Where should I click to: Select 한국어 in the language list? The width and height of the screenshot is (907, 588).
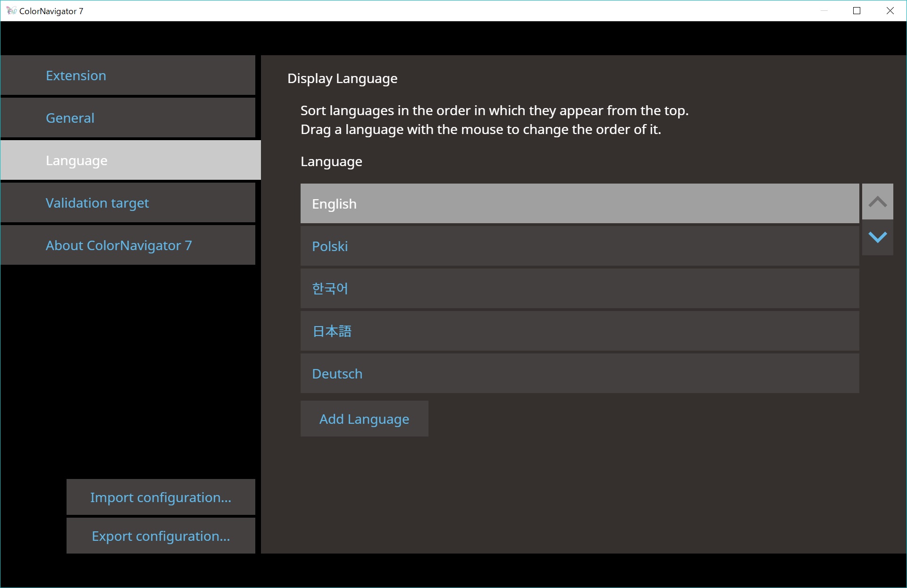point(579,288)
